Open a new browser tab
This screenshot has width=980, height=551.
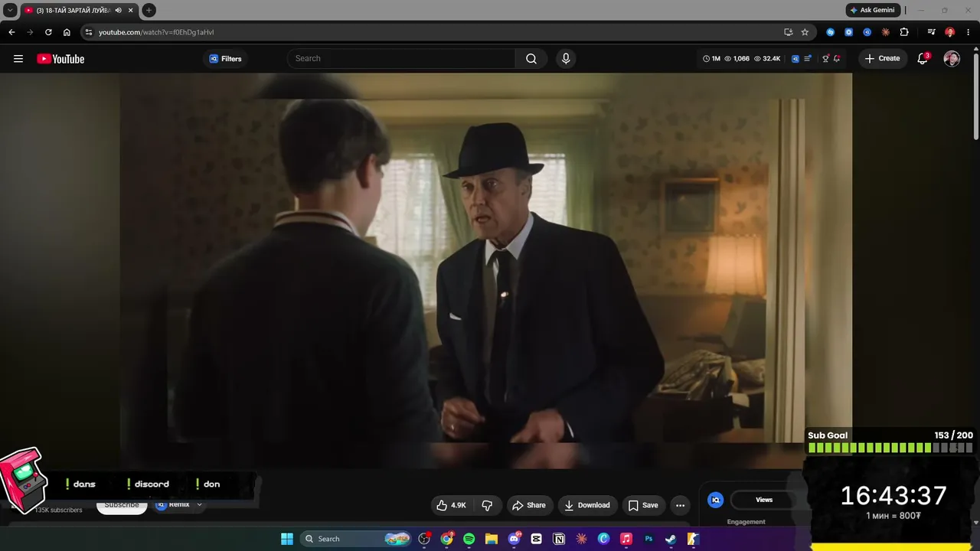point(149,11)
